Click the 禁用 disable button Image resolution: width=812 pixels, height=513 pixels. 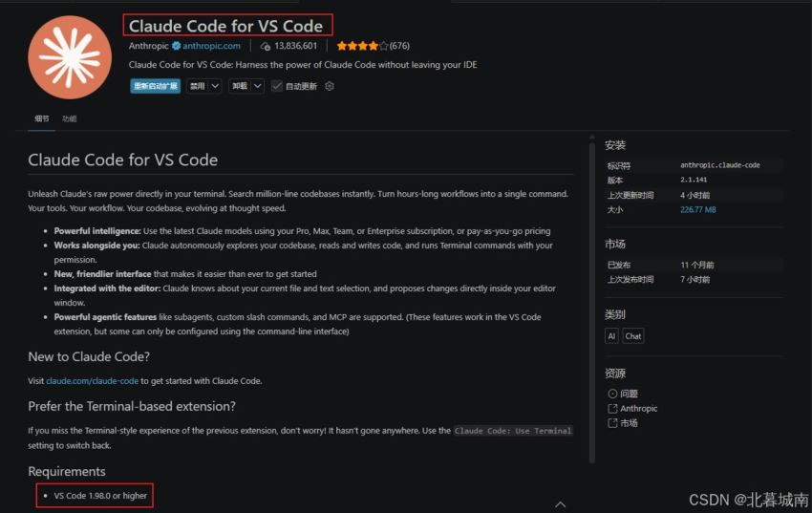(198, 86)
